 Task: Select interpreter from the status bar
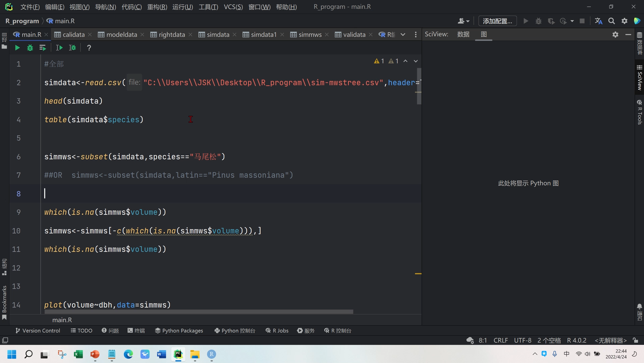pos(610,340)
